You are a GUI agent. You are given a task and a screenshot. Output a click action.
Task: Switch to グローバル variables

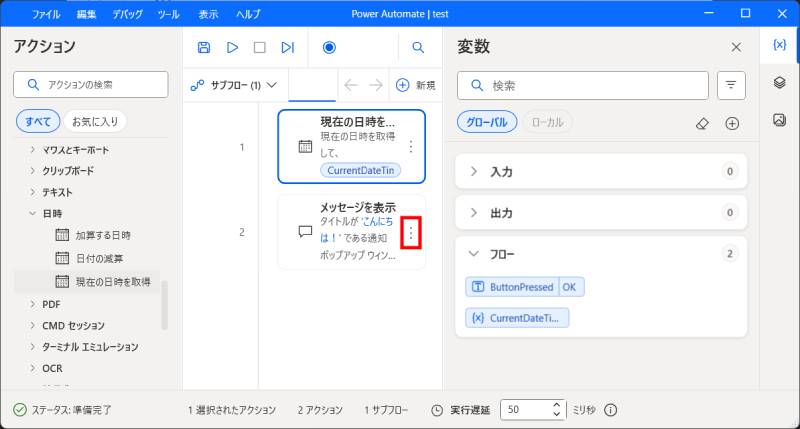[x=487, y=122]
